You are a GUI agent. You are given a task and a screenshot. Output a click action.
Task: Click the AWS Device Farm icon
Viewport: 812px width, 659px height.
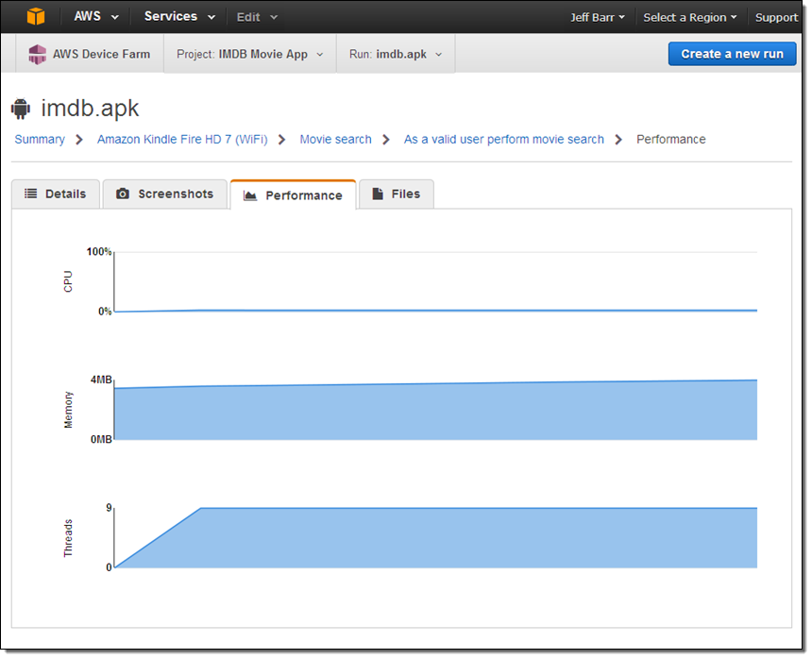tap(37, 54)
